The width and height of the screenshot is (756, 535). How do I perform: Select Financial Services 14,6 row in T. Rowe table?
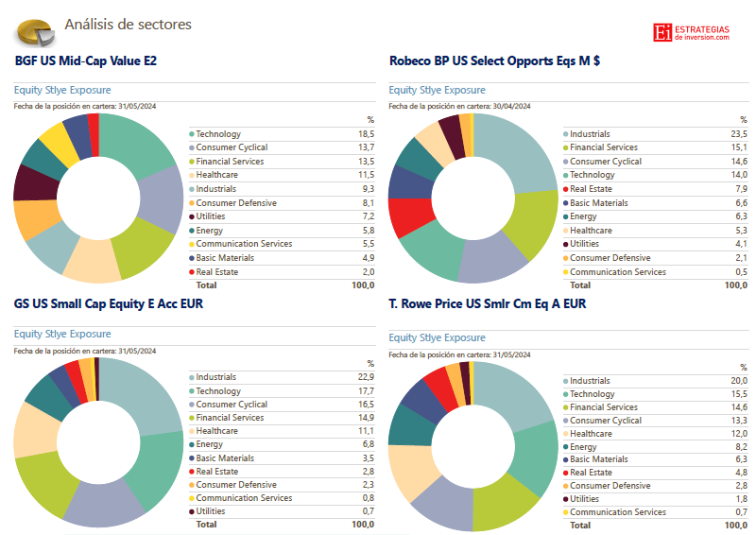pos(656,407)
